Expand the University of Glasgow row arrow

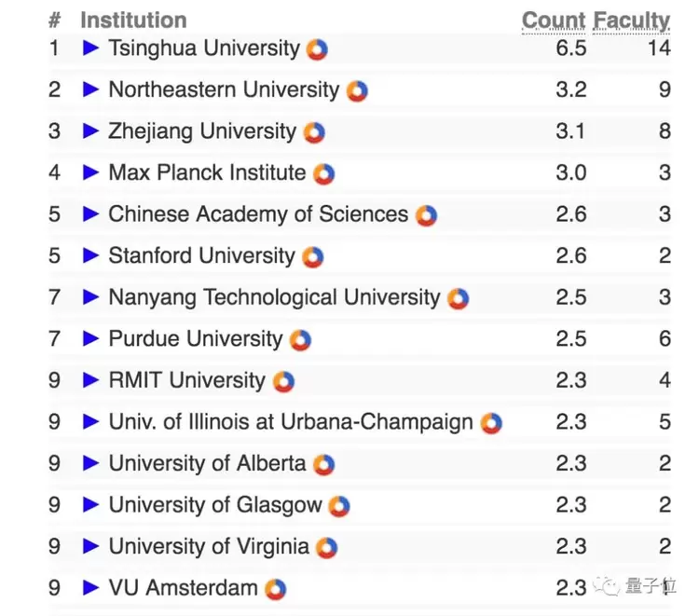tap(90, 505)
